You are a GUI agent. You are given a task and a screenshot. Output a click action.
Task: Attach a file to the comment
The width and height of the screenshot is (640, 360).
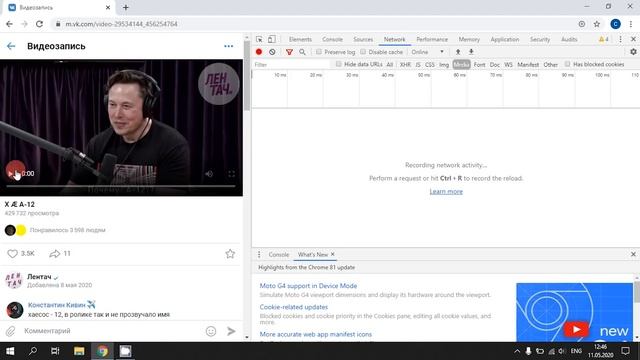click(x=10, y=331)
